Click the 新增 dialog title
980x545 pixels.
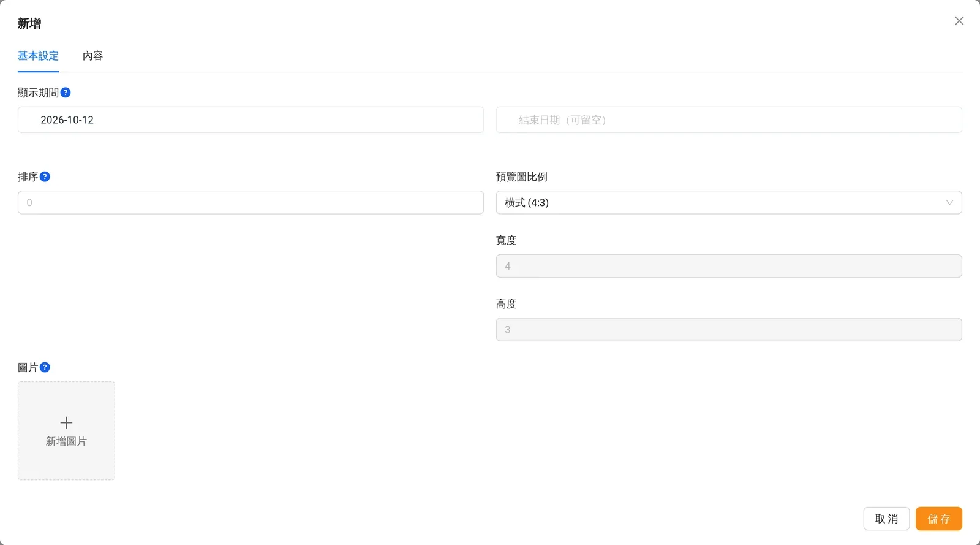coord(29,24)
